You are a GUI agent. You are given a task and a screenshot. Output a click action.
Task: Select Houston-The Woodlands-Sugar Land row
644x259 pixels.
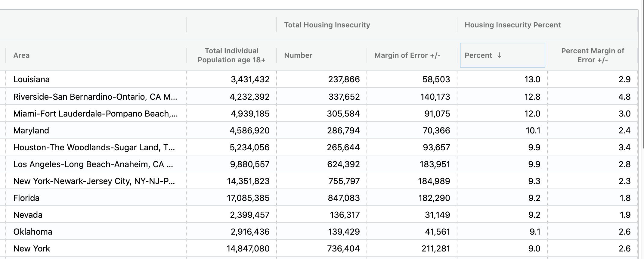click(x=94, y=147)
